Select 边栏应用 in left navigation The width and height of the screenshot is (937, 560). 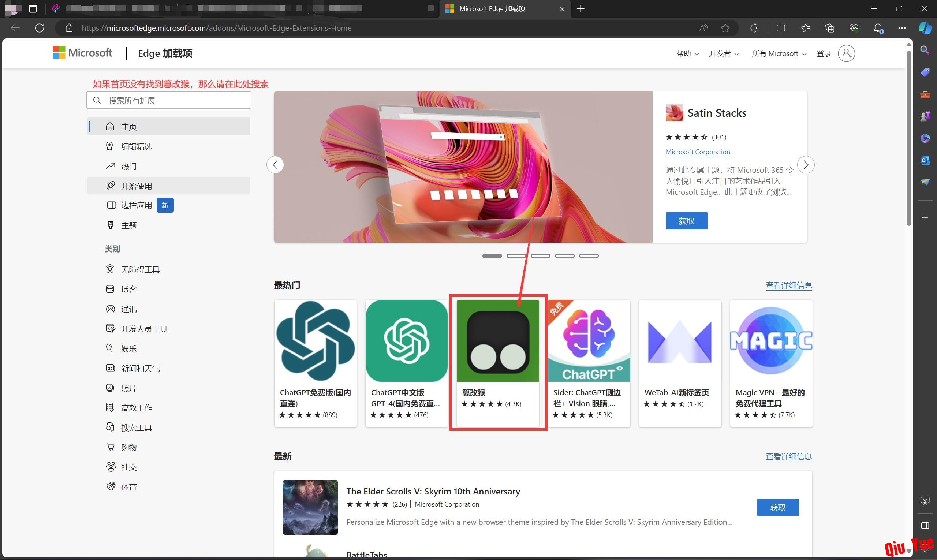coord(169,205)
